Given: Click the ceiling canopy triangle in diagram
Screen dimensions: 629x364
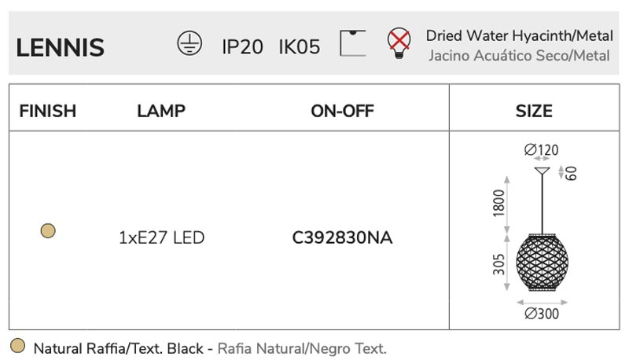Looking at the screenshot, I should tap(542, 171).
